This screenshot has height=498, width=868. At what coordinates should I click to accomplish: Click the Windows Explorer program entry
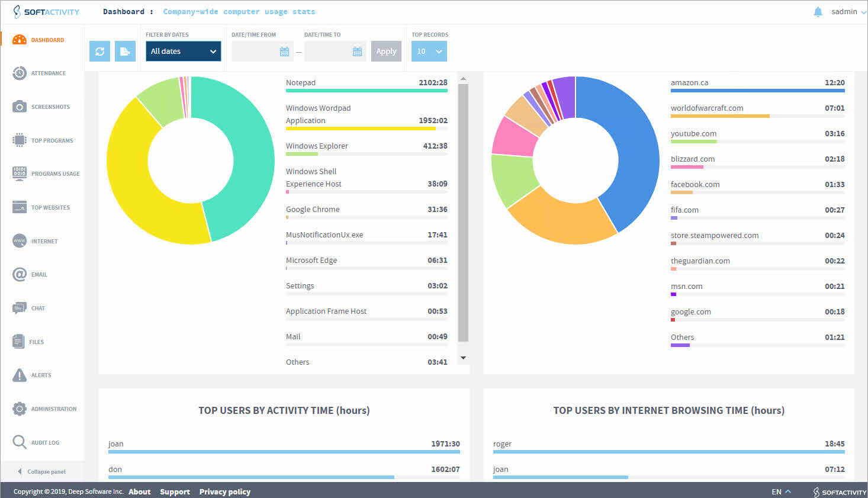click(x=367, y=148)
